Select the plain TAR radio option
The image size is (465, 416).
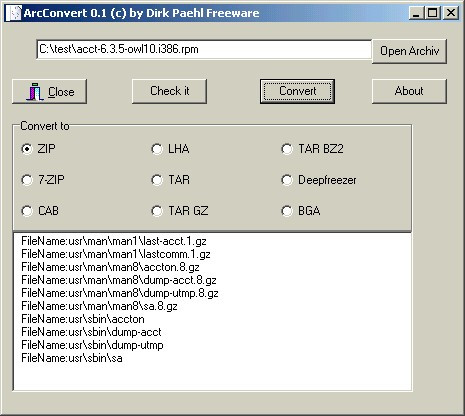click(x=170, y=180)
